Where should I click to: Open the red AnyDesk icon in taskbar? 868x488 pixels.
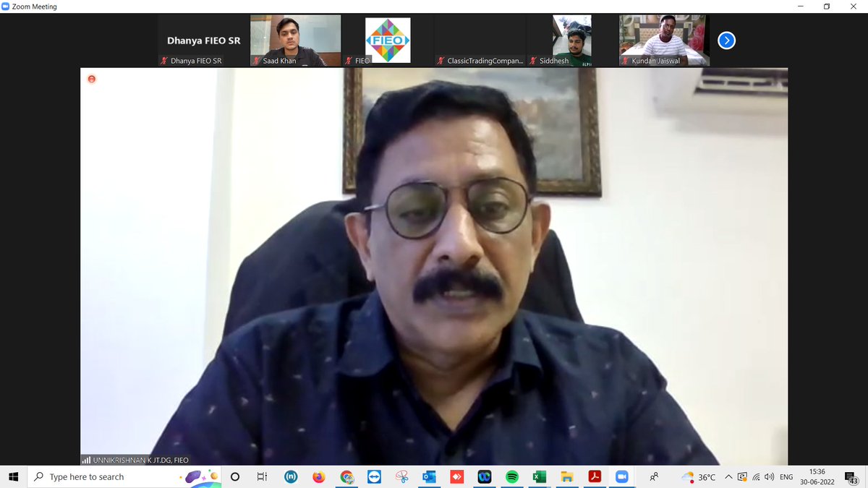[456, 477]
